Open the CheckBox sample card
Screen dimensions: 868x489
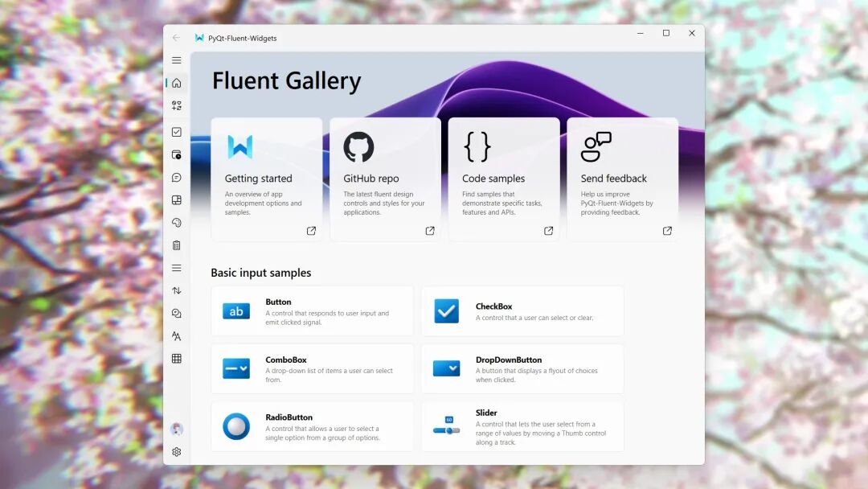tap(522, 311)
